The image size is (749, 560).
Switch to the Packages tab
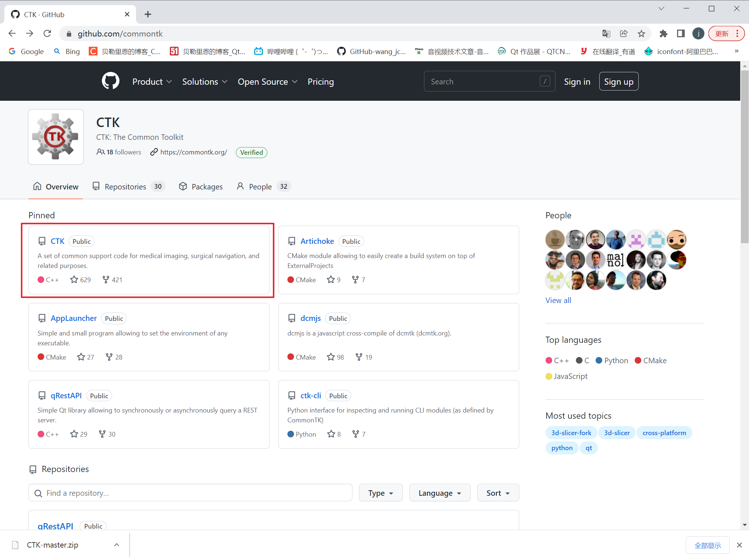200,187
